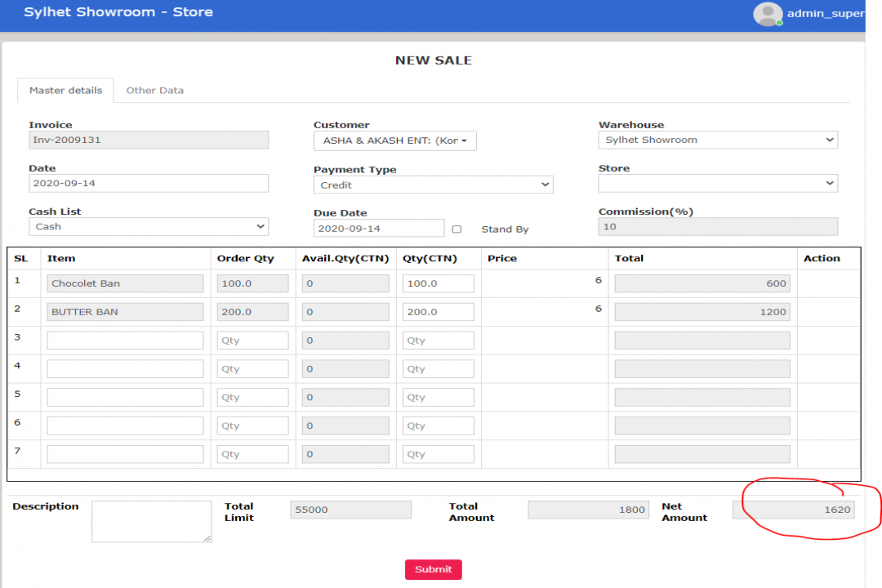882x588 pixels.
Task: Select the Master details tab
Action: click(65, 91)
